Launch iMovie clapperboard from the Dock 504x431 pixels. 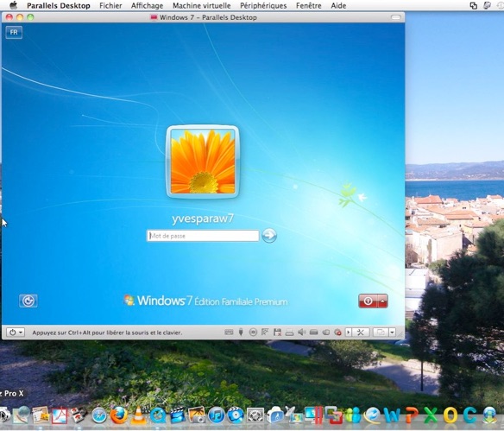[x=178, y=415]
